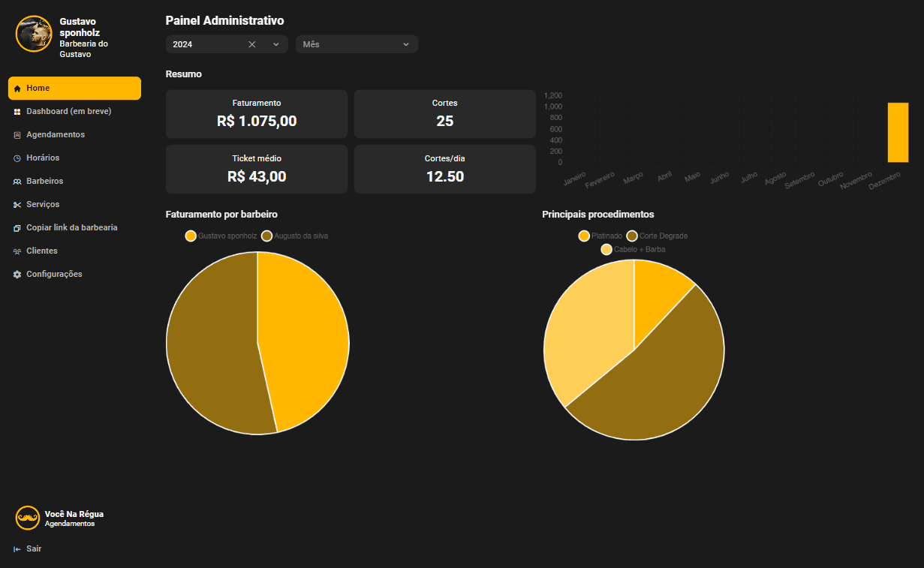
Task: Click the 1,200 y-axis value
Action: [553, 96]
